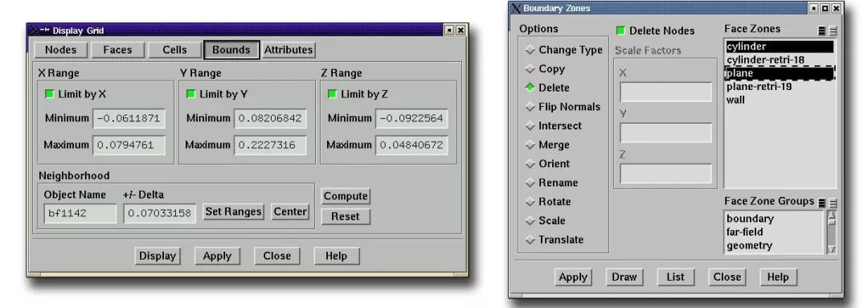Select the wall face zone
This screenshot has width=868, height=308.
(x=780, y=100)
